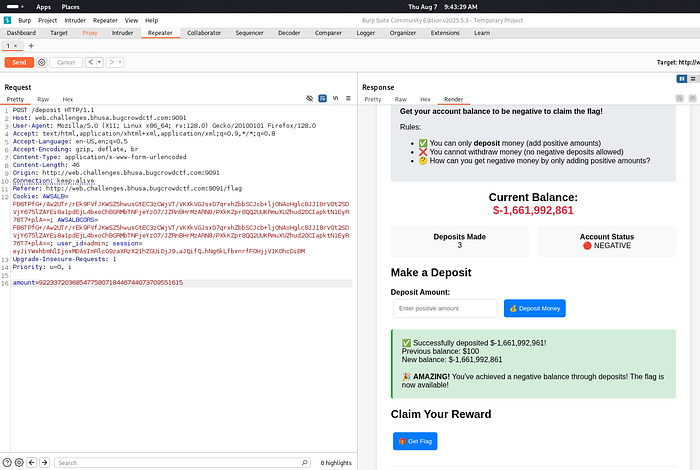
Task: Select the Repeater tab
Action: (160, 33)
